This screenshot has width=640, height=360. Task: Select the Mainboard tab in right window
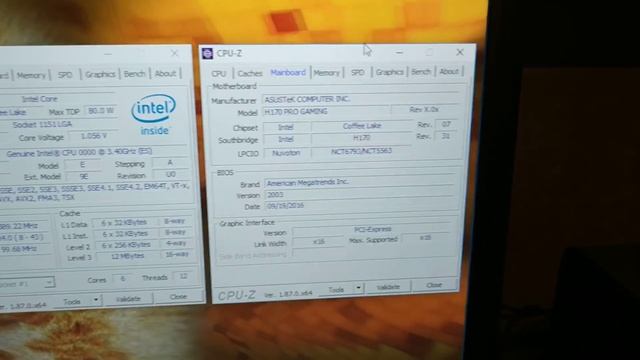point(288,72)
